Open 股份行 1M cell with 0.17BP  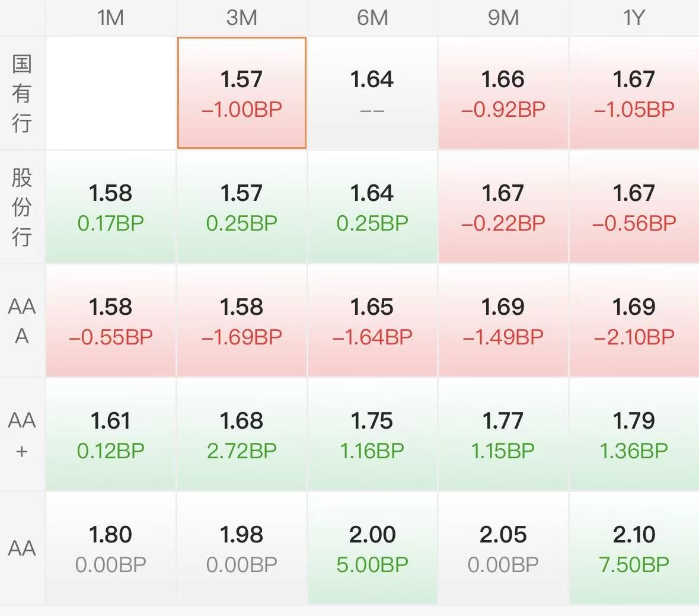[111, 207]
